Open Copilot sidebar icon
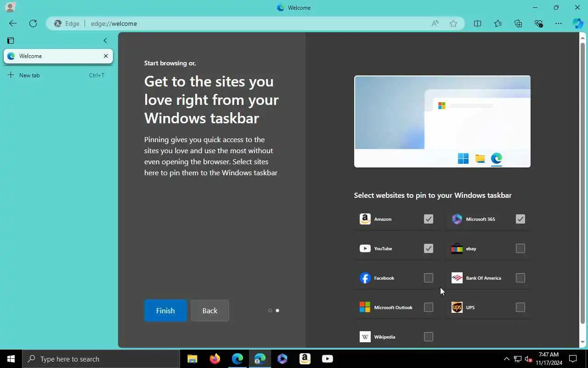This screenshot has width=588, height=368. pyautogui.click(x=578, y=23)
